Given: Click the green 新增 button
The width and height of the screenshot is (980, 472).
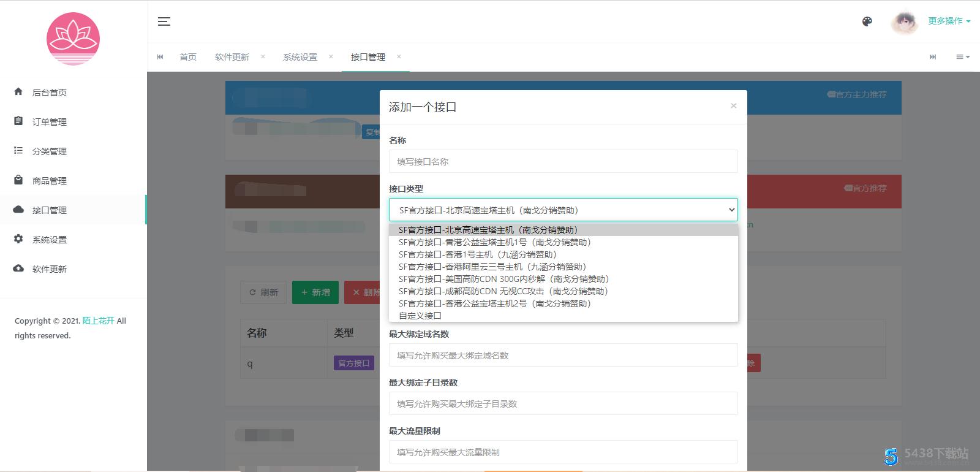Looking at the screenshot, I should point(315,292).
